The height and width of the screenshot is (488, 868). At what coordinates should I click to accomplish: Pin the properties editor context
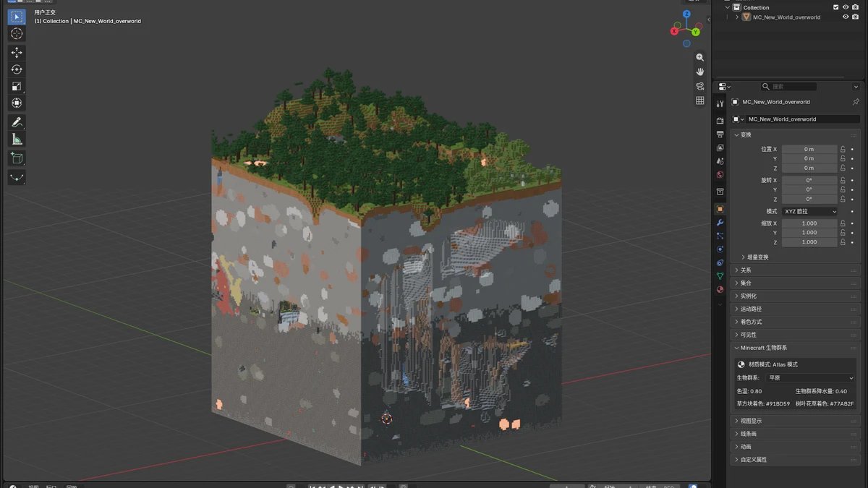[856, 102]
